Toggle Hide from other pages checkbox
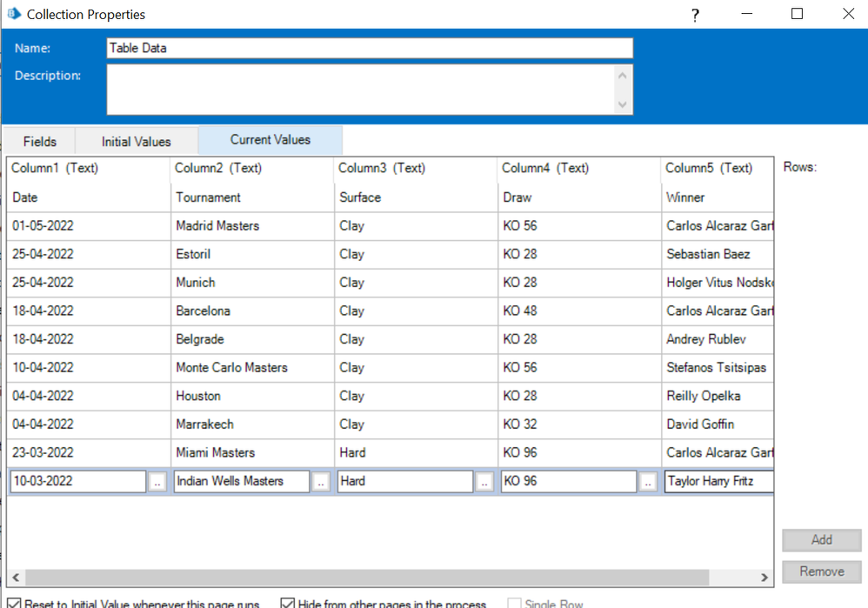Viewport: 868px width, 608px height. click(x=288, y=603)
